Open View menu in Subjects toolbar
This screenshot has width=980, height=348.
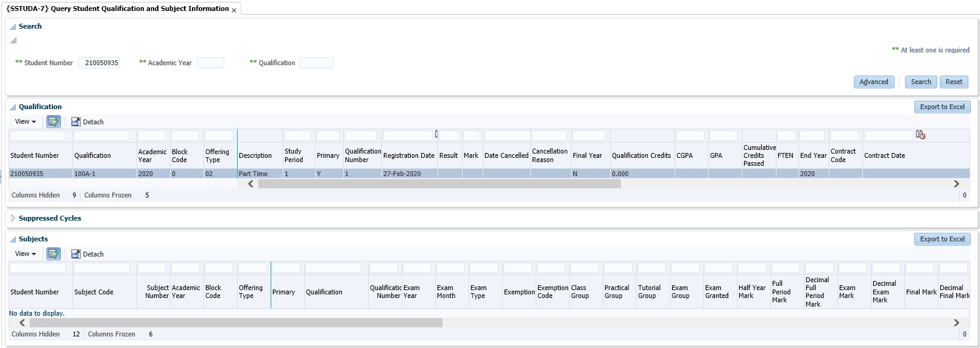coord(26,254)
